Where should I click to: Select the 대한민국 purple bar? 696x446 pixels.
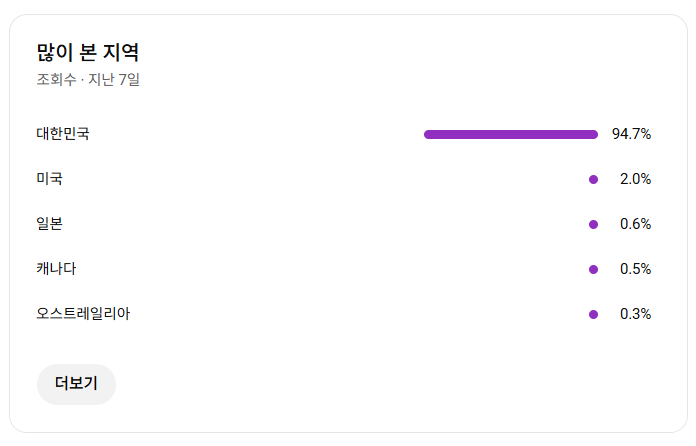(511, 134)
